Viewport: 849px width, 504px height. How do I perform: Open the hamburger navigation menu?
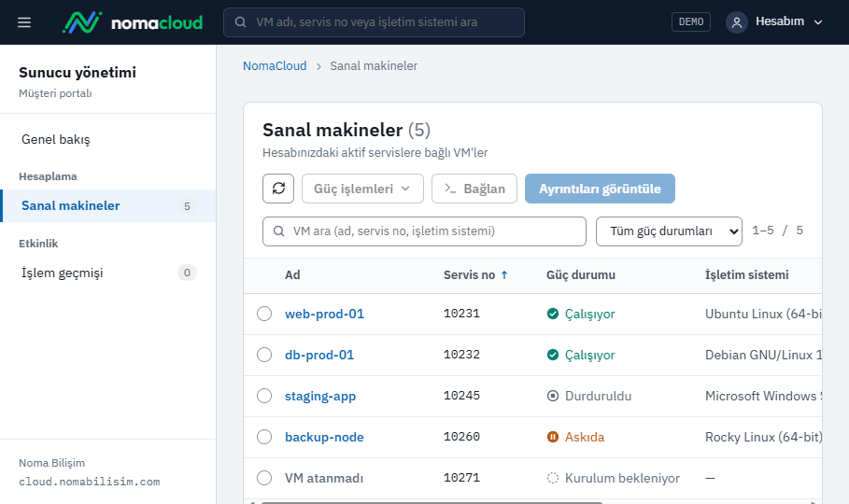24,22
